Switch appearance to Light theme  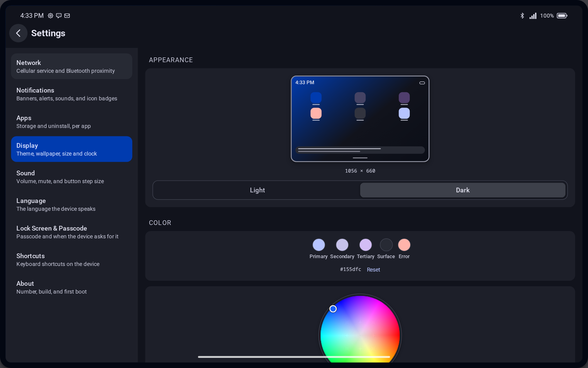257,190
